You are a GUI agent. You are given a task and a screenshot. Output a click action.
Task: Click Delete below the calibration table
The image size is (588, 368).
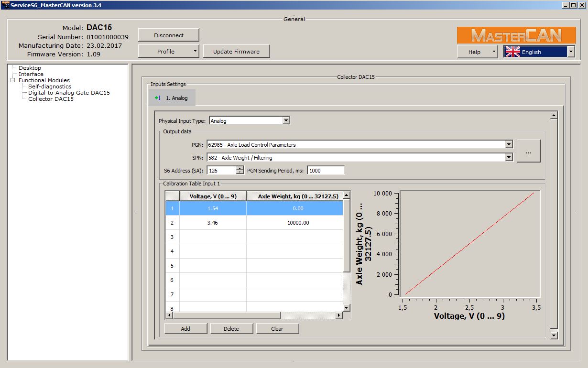point(231,329)
